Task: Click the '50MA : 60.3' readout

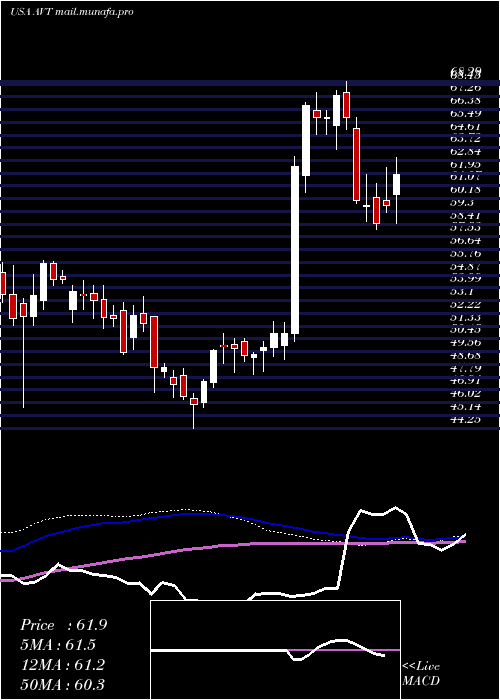Action: pyautogui.click(x=62, y=684)
